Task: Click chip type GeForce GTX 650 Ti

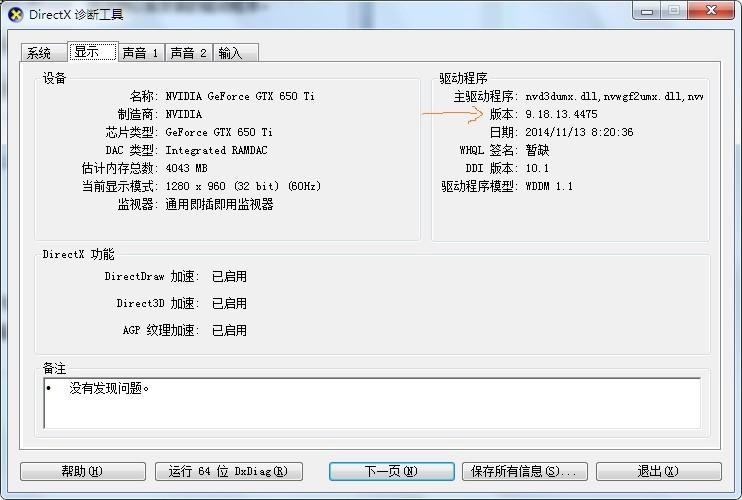Action: pos(219,132)
